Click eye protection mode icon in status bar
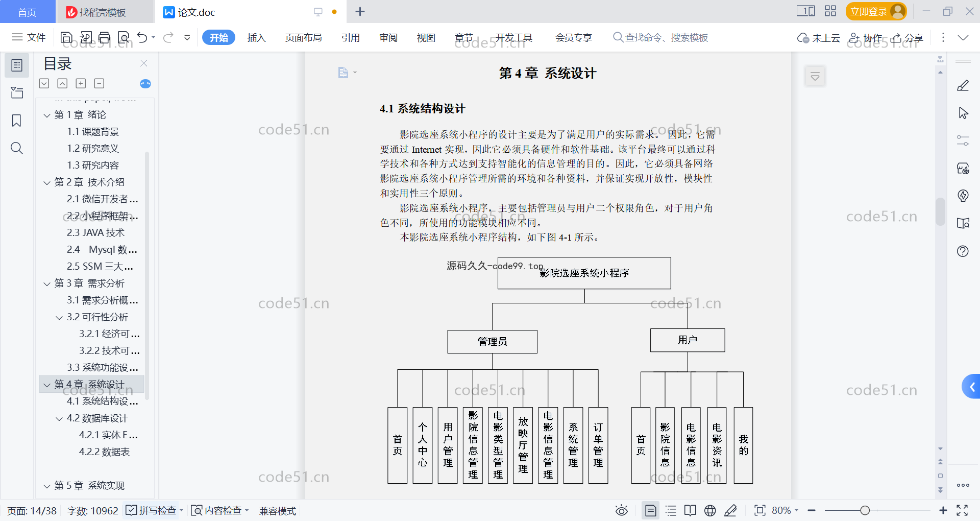Image resolution: width=980 pixels, height=521 pixels. 621,510
